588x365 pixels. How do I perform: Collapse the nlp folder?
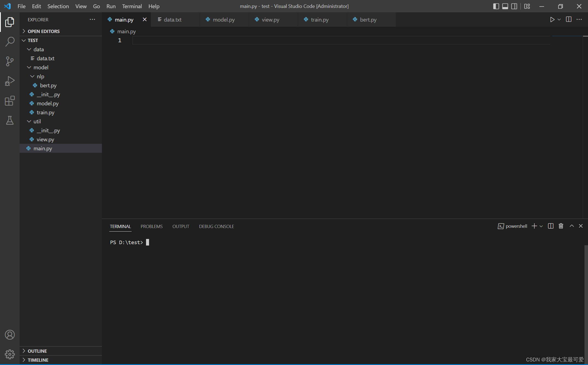click(40, 76)
